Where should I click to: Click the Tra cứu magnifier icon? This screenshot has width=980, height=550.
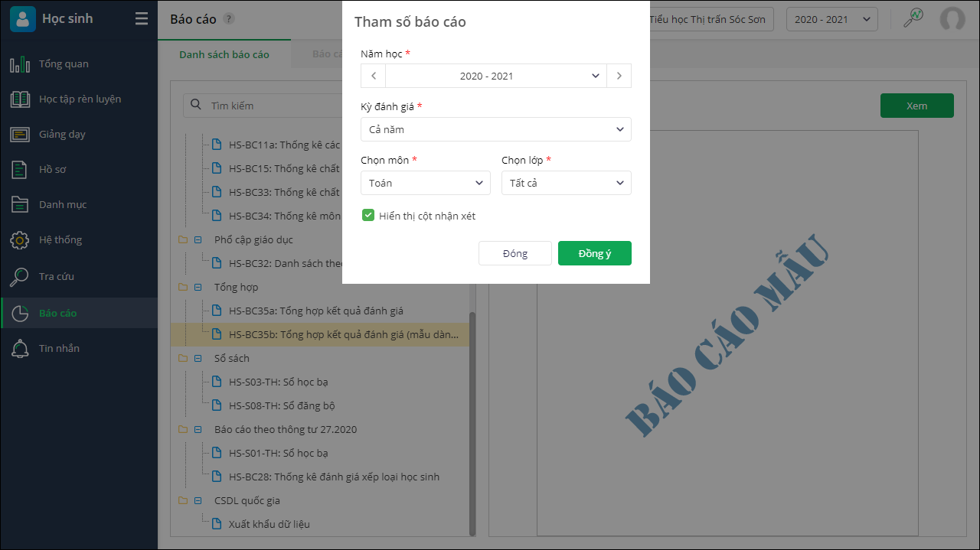pos(20,276)
